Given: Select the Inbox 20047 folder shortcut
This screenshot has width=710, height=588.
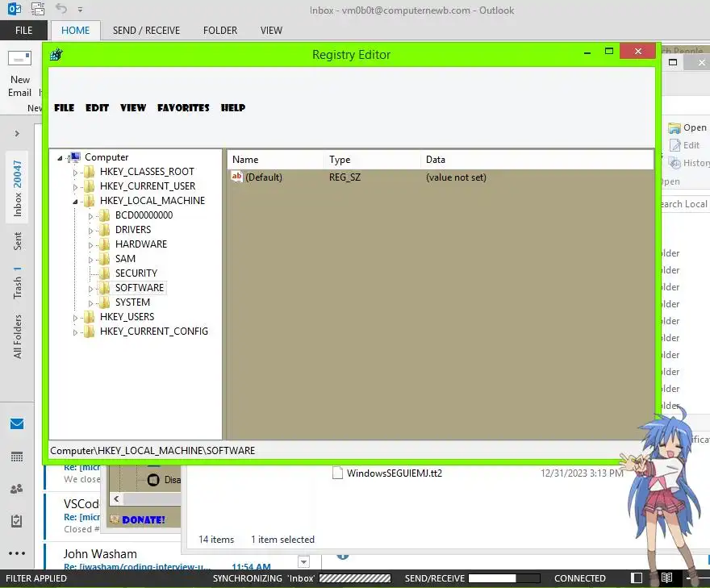Looking at the screenshot, I should point(17,188).
